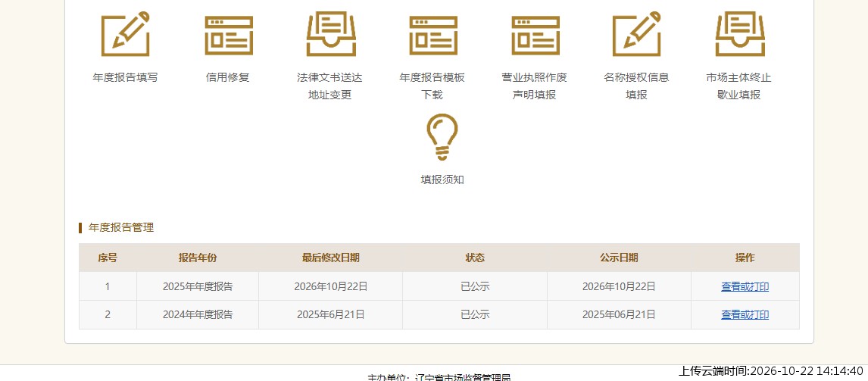Click 已公示 status in the 2025 report row
This screenshot has width=868, height=381.
click(475, 287)
